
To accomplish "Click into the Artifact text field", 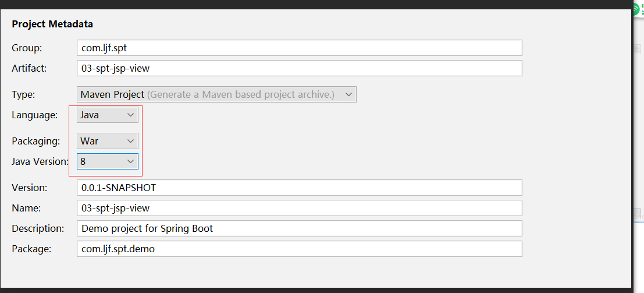I will 300,68.
